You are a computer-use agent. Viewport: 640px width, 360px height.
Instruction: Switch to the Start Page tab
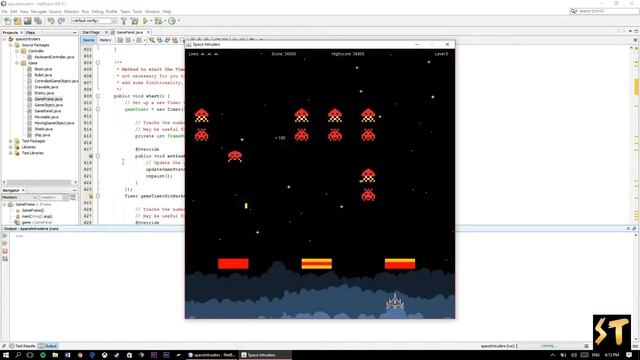point(91,32)
